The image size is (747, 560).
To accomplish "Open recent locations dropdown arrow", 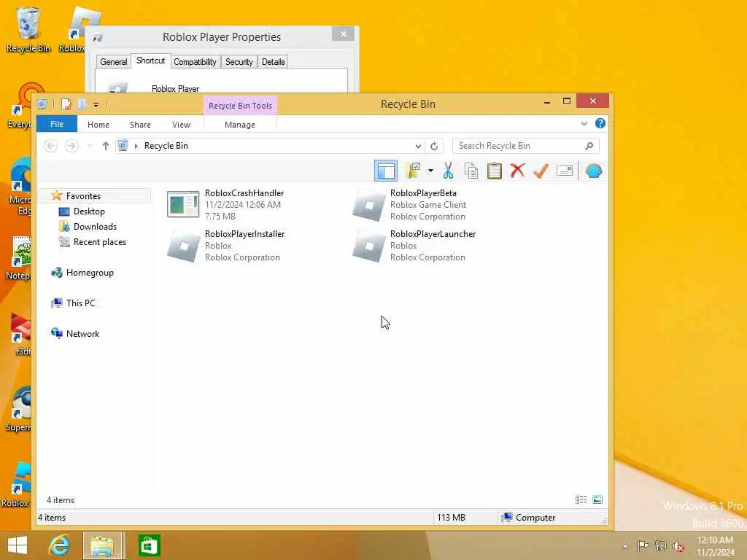I will point(90,146).
